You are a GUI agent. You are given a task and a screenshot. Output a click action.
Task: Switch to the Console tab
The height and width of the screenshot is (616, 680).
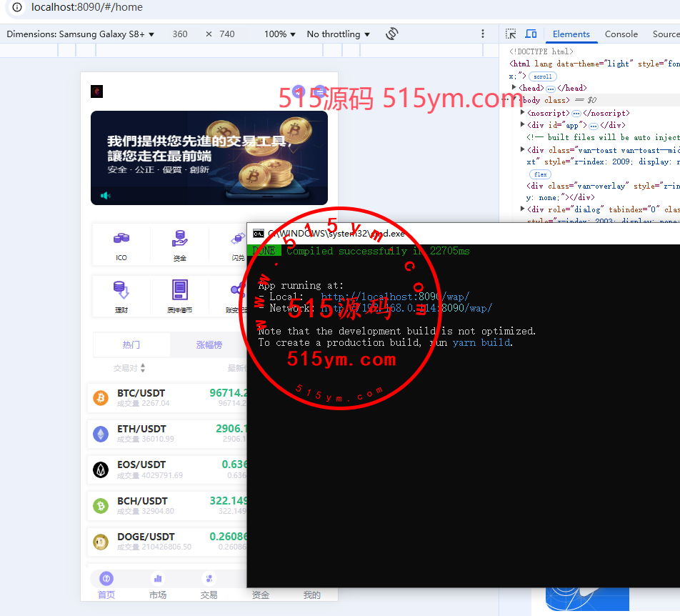click(621, 34)
